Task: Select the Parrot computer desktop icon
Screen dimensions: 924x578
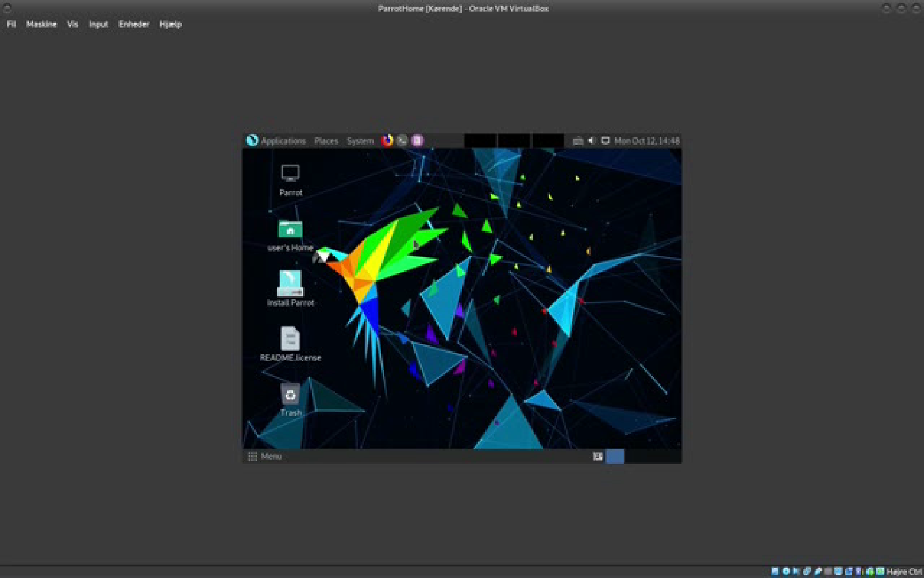Action: point(290,180)
